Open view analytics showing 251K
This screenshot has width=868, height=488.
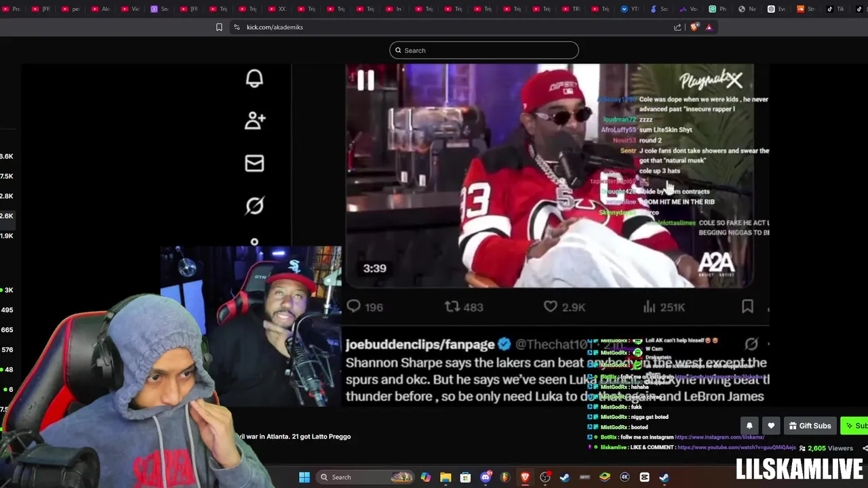tap(664, 307)
